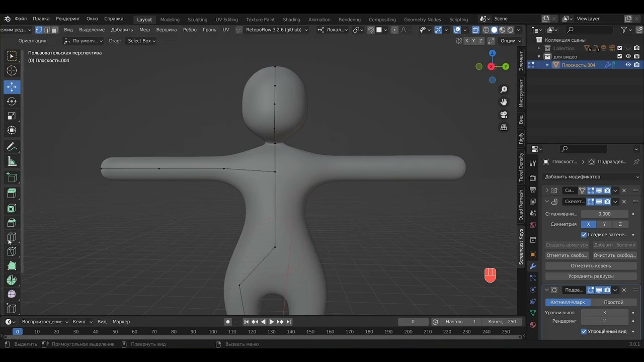Image resolution: width=644 pixels, height=362 pixels.
Task: Click 'Усреднить радиусы' button
Action: 591,276
